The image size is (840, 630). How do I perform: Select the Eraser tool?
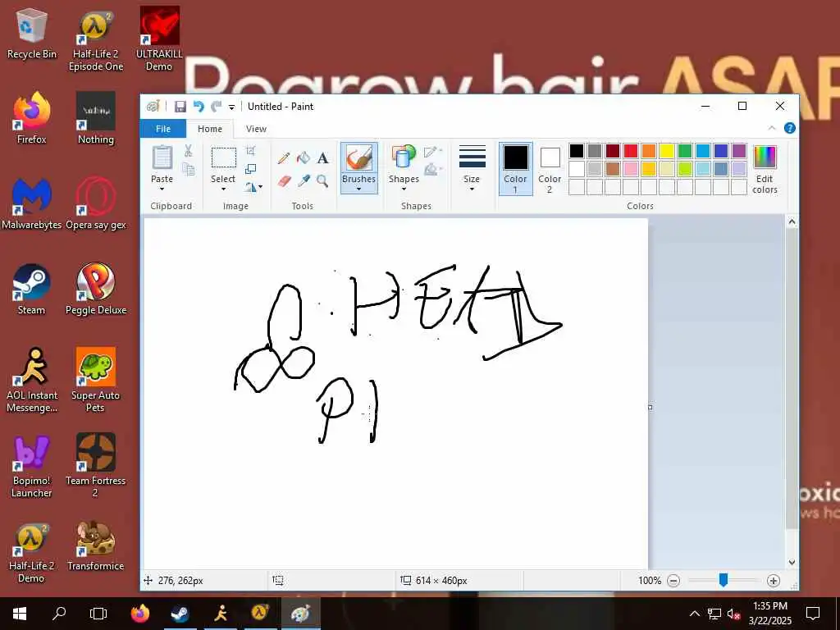pyautogui.click(x=284, y=181)
